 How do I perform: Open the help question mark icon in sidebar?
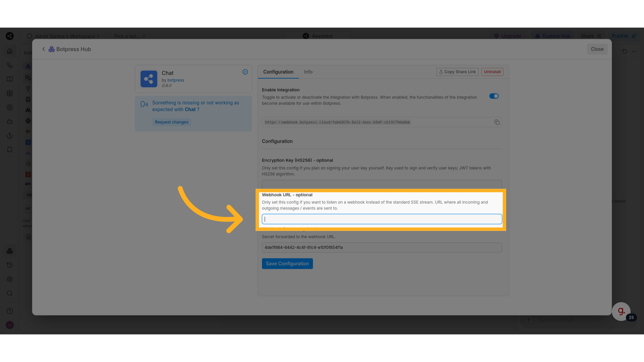point(10,311)
